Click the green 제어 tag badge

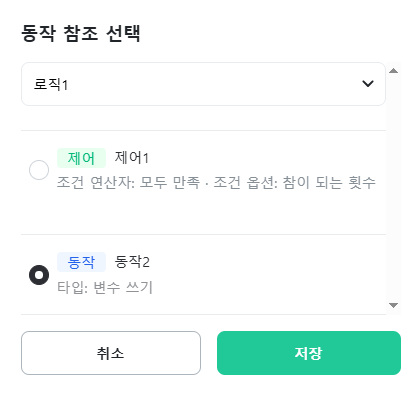[81, 158]
